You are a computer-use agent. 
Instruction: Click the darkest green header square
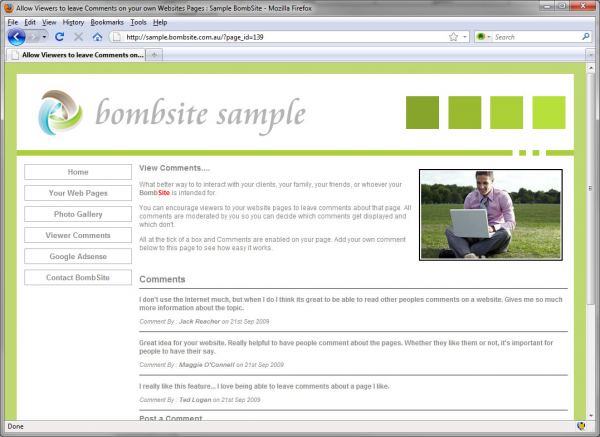click(x=422, y=113)
